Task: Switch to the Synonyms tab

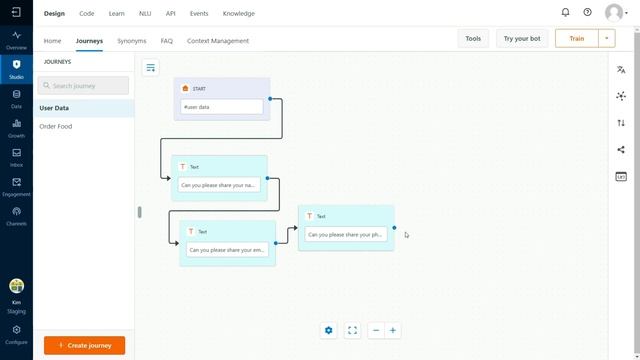Action: (131, 41)
